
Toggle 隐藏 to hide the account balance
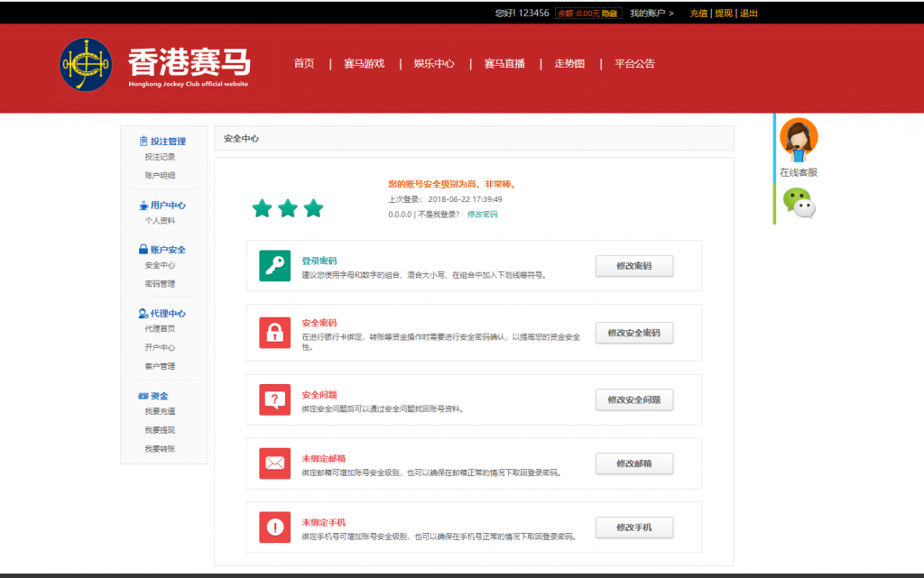pos(610,14)
